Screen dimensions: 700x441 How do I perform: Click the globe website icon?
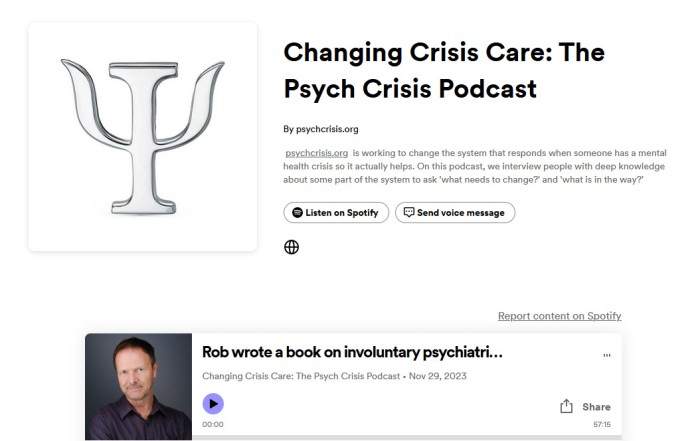click(x=292, y=247)
